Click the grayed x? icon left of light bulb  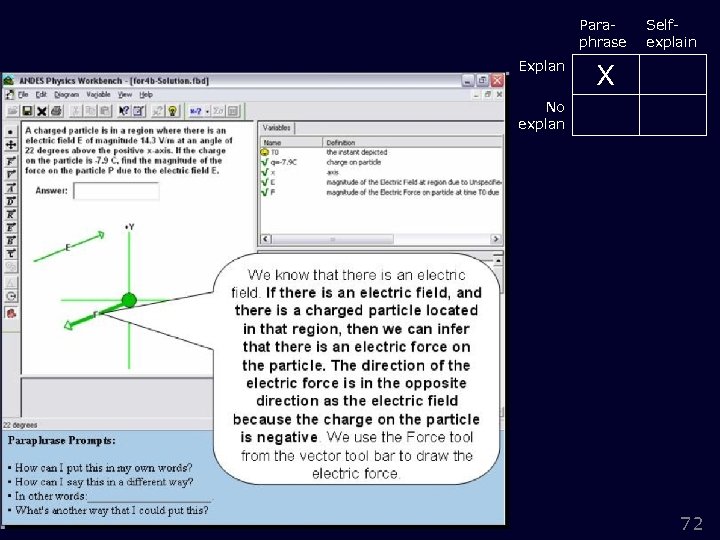(x=158, y=111)
